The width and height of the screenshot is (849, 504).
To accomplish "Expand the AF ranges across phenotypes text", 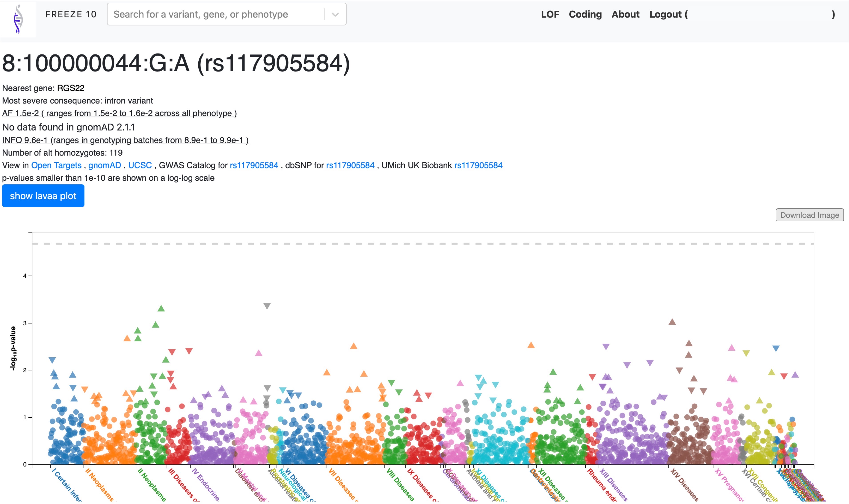I will (119, 113).
